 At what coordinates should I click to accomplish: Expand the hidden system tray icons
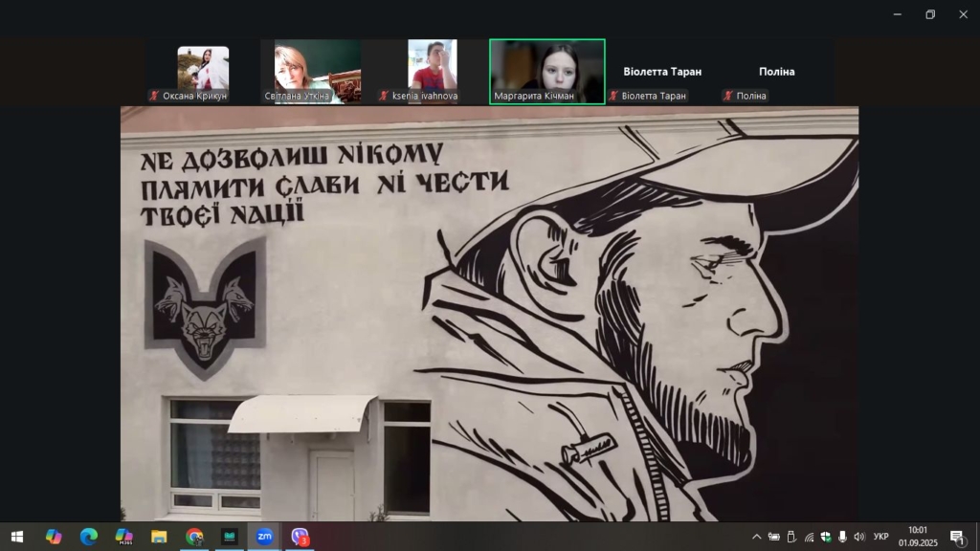[x=756, y=537]
